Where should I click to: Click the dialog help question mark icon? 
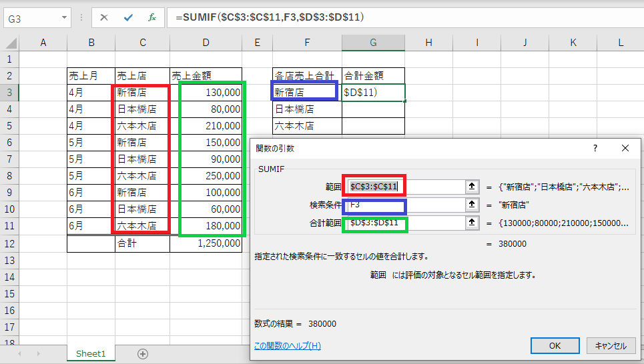click(595, 148)
